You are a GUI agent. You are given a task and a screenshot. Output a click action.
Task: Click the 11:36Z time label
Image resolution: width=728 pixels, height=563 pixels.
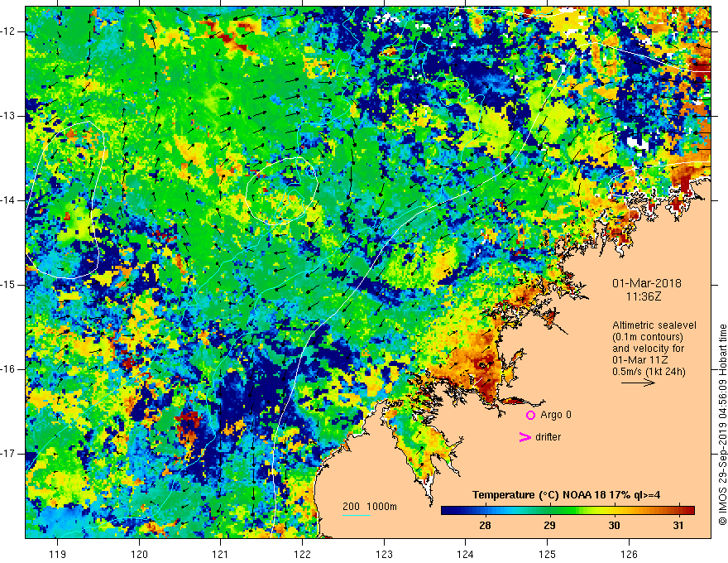[x=644, y=296]
